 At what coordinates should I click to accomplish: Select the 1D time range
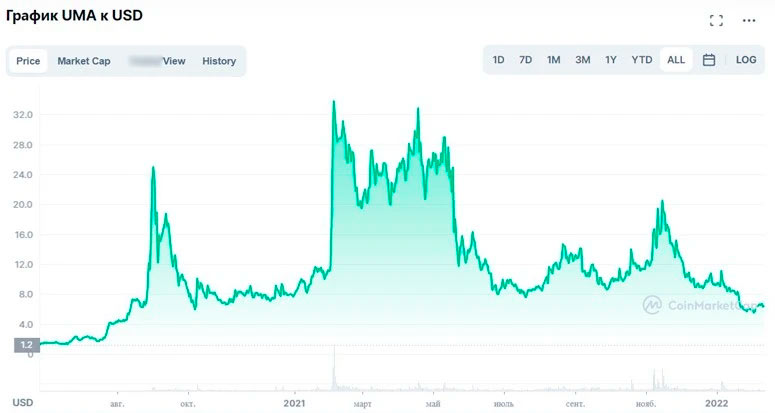pos(498,60)
